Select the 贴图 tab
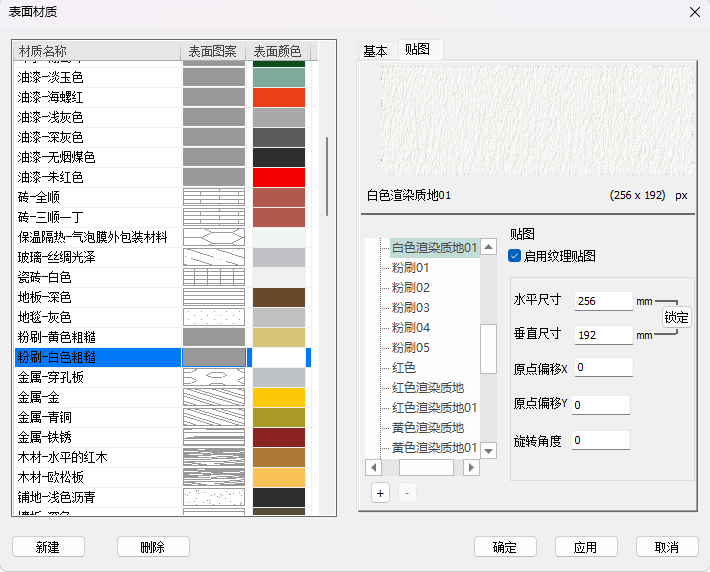Screen dimensions: 710x572 pos(417,51)
